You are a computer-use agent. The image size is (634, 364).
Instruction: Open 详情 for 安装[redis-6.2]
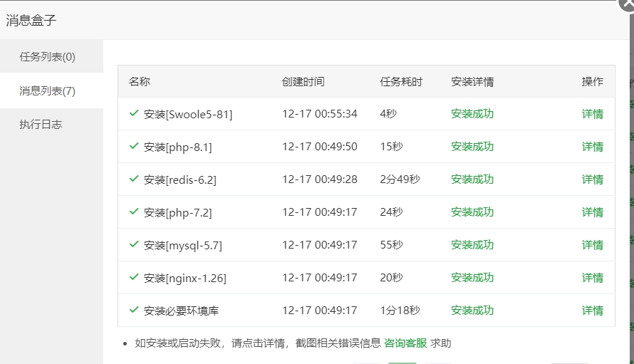pyautogui.click(x=593, y=180)
